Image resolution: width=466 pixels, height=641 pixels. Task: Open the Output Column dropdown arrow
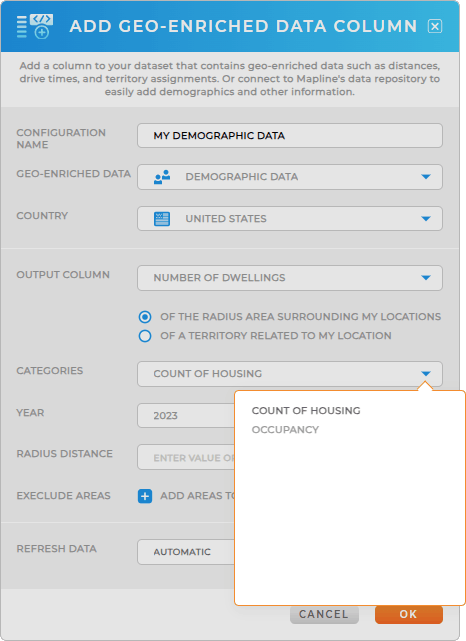click(x=426, y=278)
